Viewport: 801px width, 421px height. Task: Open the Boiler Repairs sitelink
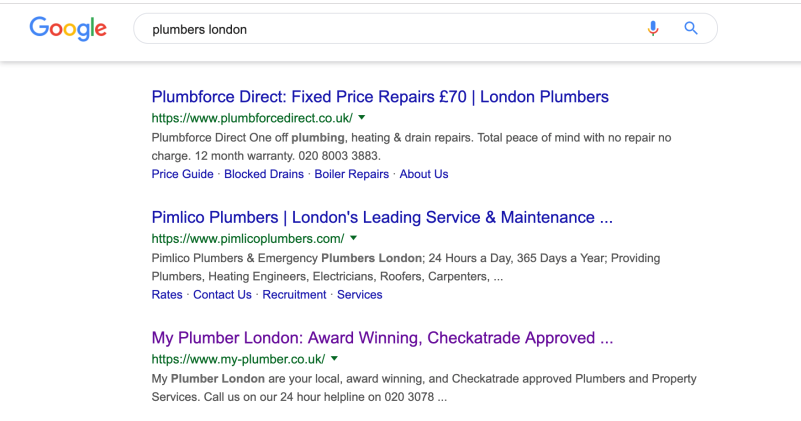(351, 174)
